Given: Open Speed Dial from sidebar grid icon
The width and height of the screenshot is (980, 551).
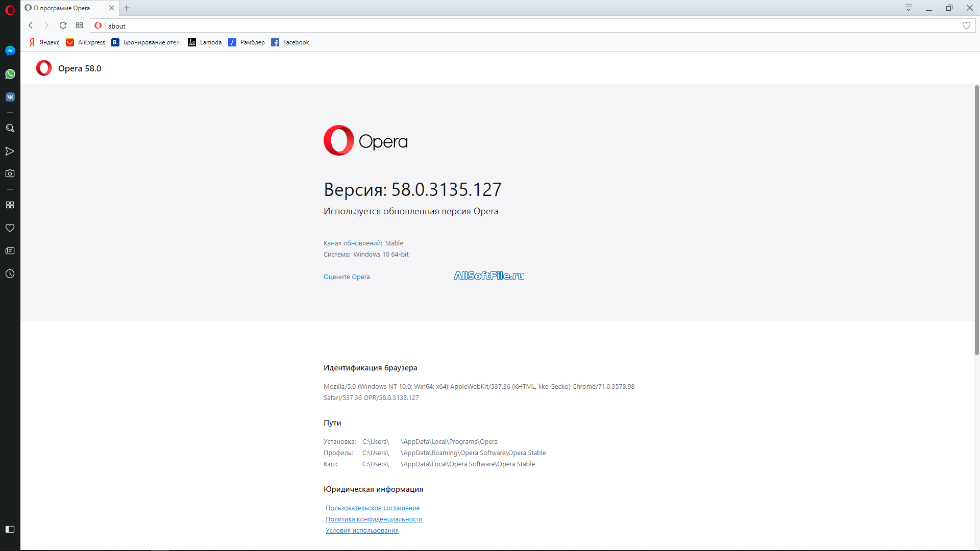Looking at the screenshot, I should pyautogui.click(x=10, y=205).
